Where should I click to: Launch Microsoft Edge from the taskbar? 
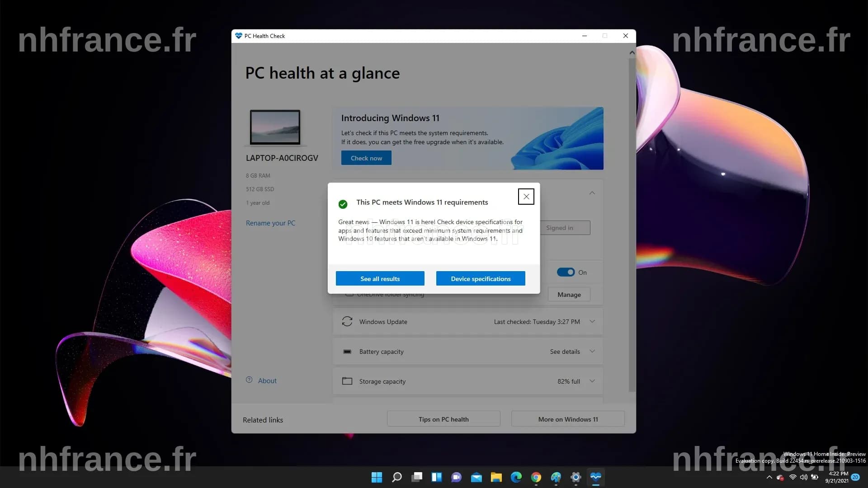pyautogui.click(x=516, y=477)
